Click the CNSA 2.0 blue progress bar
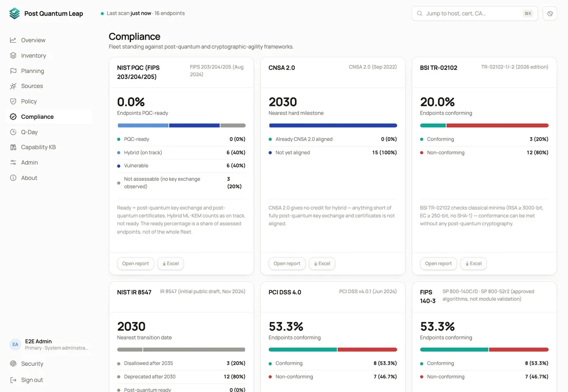Viewport: 568px width, 392px height. click(333, 125)
